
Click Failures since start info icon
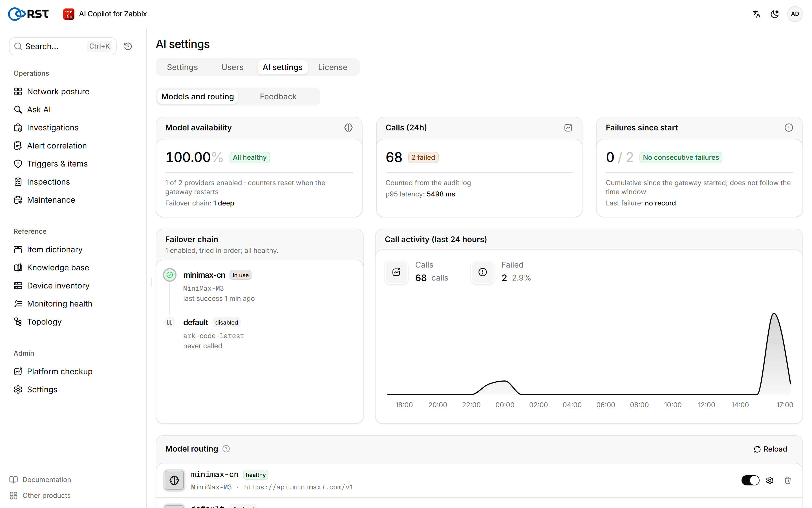(789, 128)
